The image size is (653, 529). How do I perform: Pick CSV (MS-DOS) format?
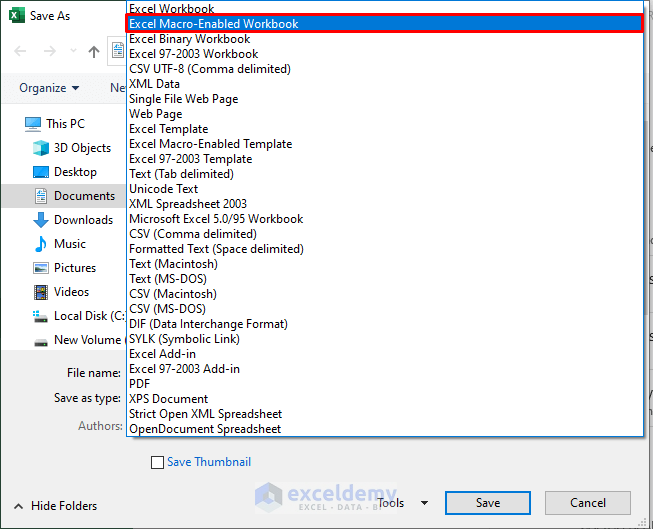pyautogui.click(x=385, y=309)
